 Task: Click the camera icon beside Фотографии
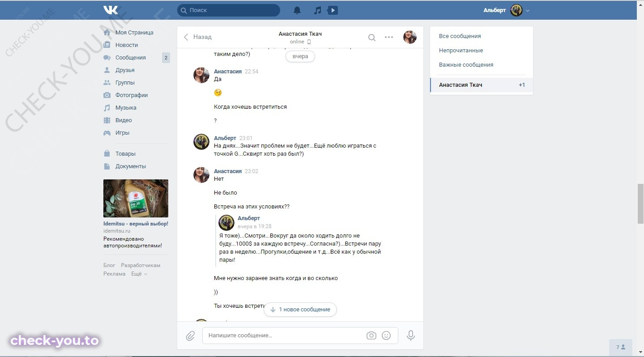click(107, 95)
